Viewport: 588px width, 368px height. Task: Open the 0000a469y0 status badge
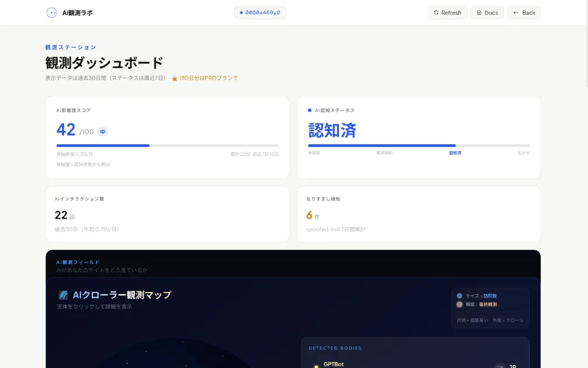pyautogui.click(x=260, y=12)
